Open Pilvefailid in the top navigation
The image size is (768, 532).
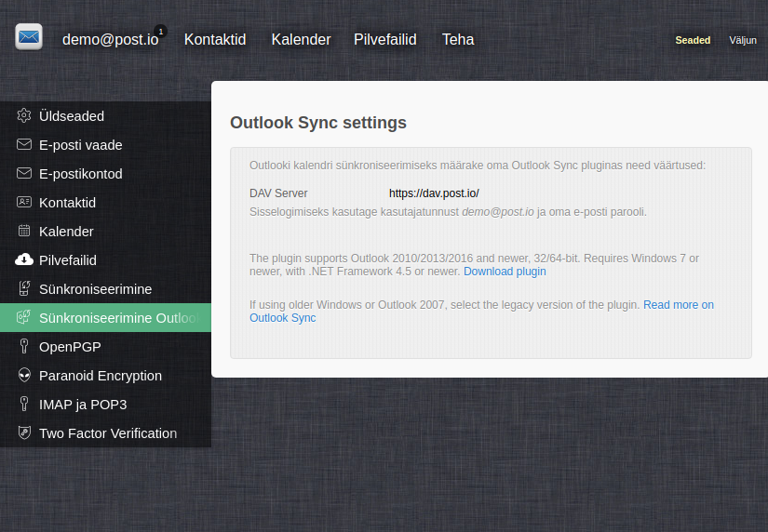point(385,40)
